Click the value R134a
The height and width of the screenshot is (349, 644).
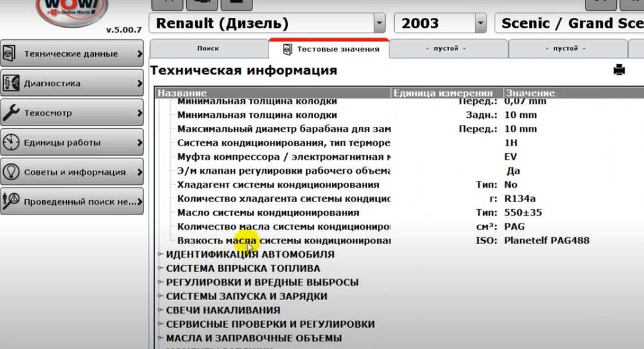520,199
